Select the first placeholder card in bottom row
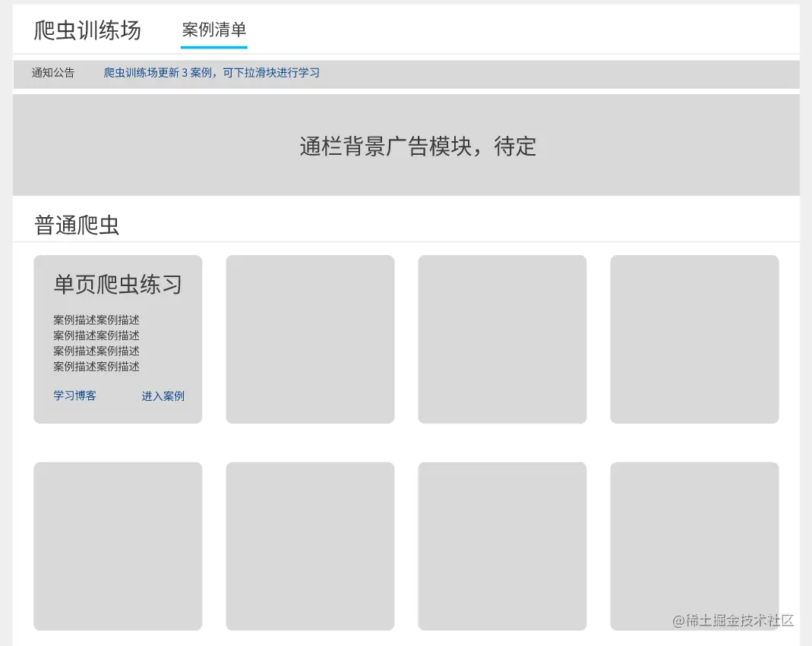This screenshot has width=812, height=646. [x=118, y=546]
